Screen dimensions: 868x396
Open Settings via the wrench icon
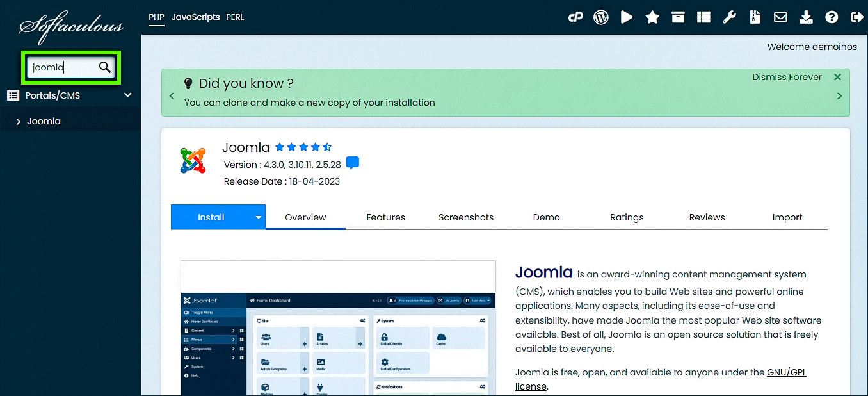729,17
